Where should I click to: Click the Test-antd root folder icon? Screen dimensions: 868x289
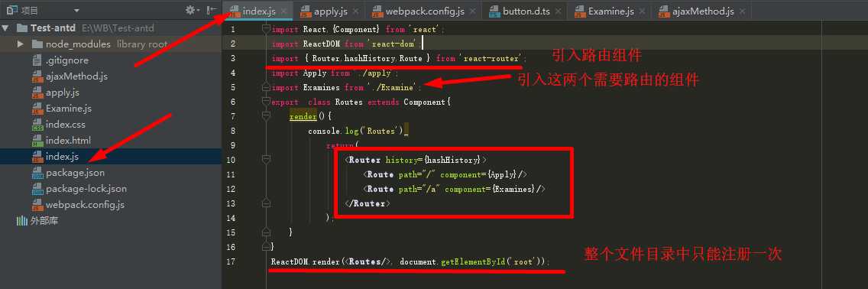coord(22,28)
